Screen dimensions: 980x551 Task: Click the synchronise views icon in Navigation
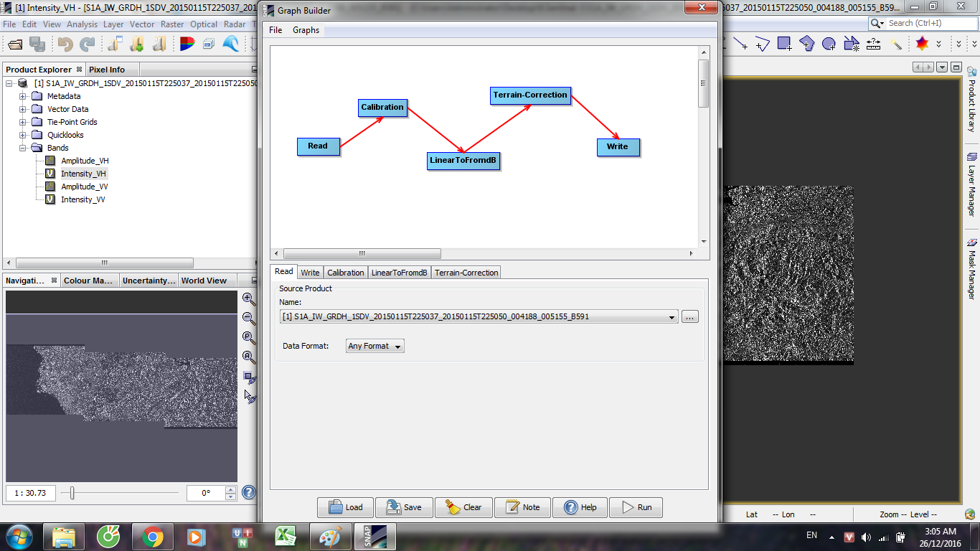point(249,377)
